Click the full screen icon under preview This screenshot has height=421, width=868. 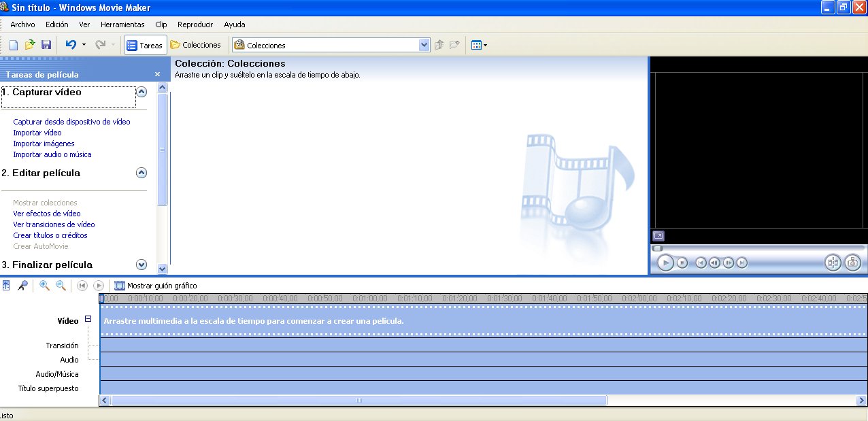click(658, 236)
